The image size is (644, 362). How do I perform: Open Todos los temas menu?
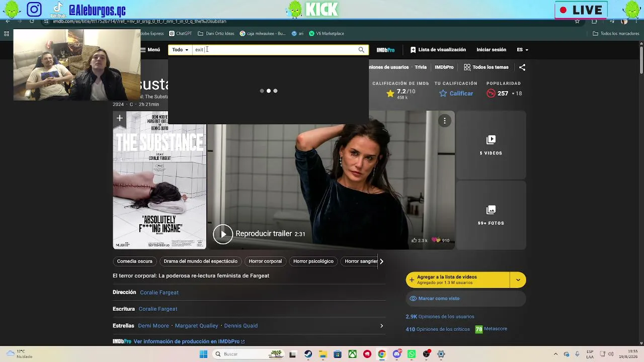(x=486, y=67)
